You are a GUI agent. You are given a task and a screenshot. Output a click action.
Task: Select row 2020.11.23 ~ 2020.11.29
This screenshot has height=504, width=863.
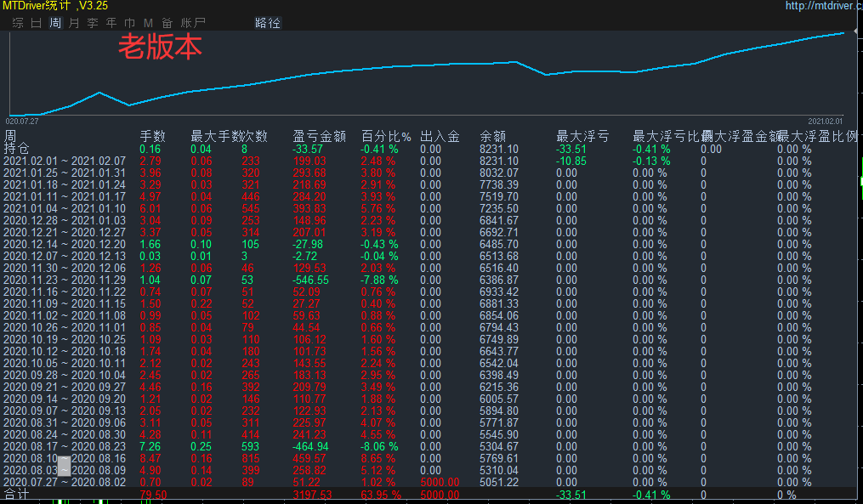tap(65, 280)
